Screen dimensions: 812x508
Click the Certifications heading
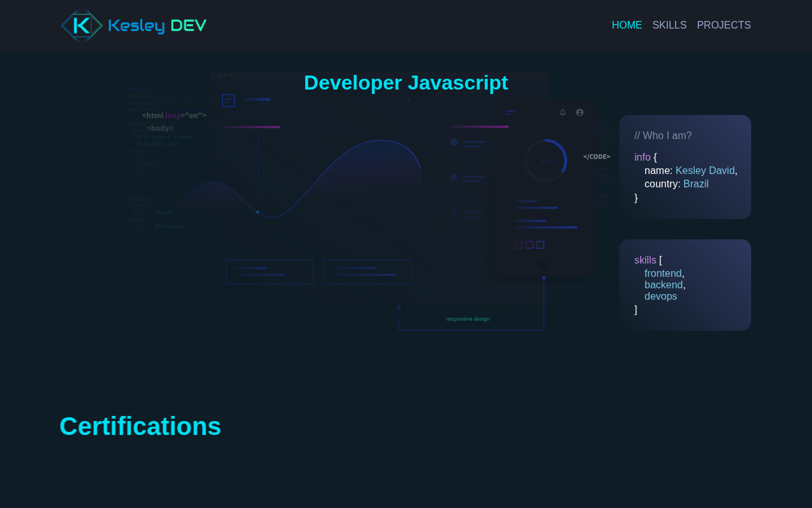[x=140, y=426]
